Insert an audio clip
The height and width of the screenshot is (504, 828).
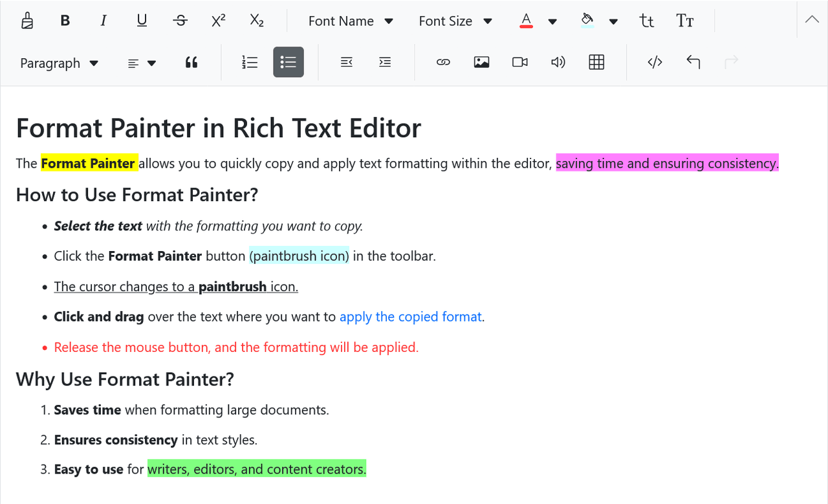[x=558, y=62]
